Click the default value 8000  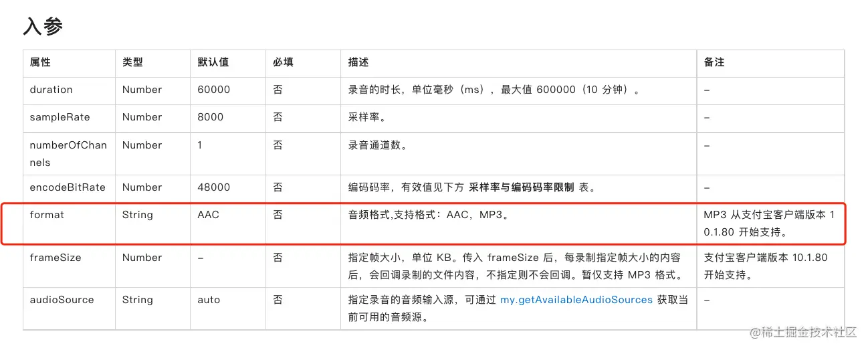click(x=211, y=117)
